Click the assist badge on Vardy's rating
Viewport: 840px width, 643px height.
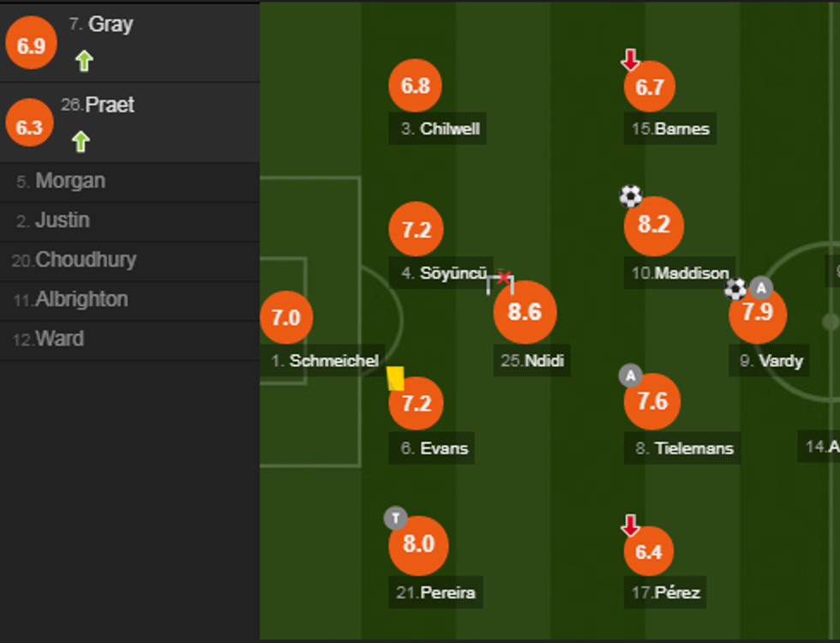pos(760,288)
